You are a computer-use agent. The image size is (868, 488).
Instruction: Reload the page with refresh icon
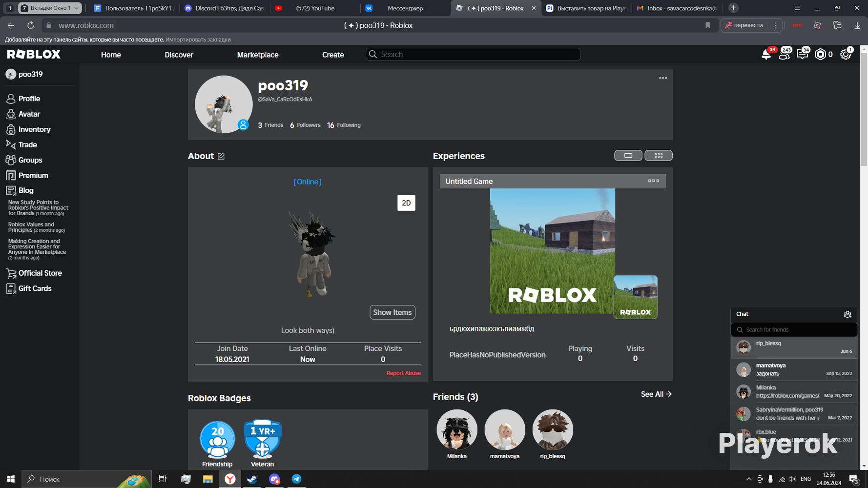(30, 25)
